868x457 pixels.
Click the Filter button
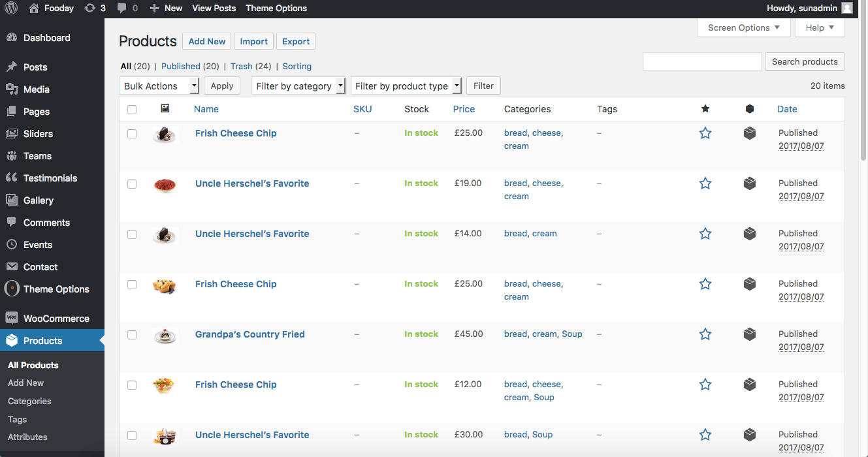click(483, 86)
